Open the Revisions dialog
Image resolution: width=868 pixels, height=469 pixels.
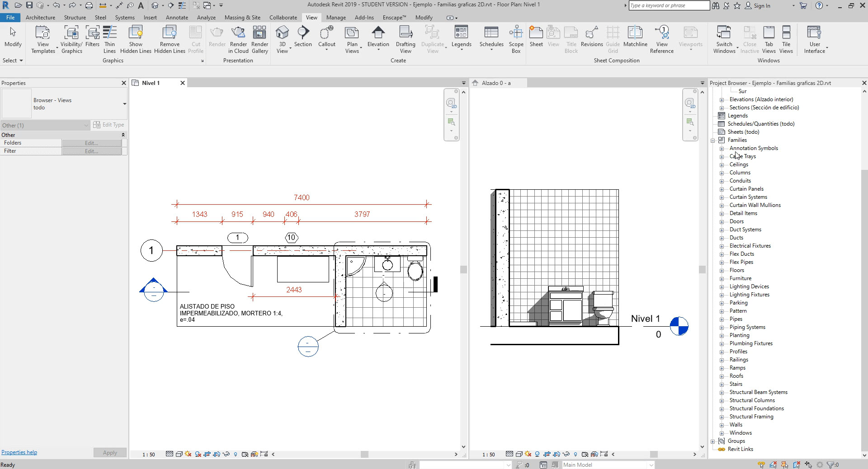pos(592,36)
